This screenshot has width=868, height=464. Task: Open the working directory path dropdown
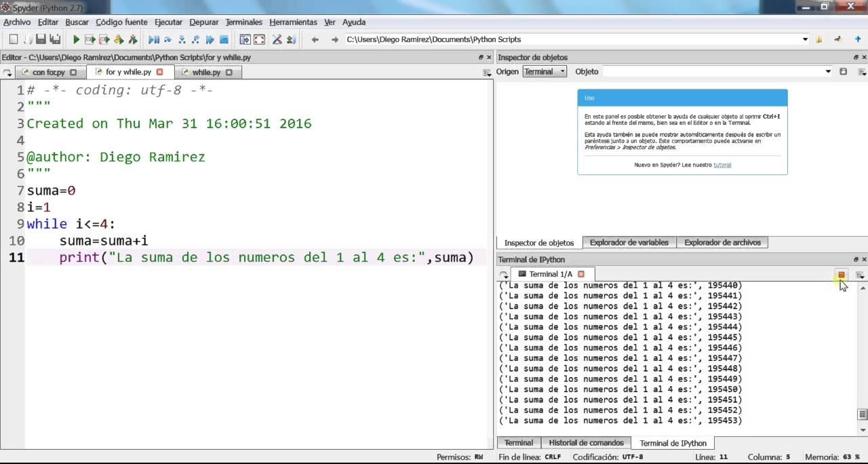806,39
